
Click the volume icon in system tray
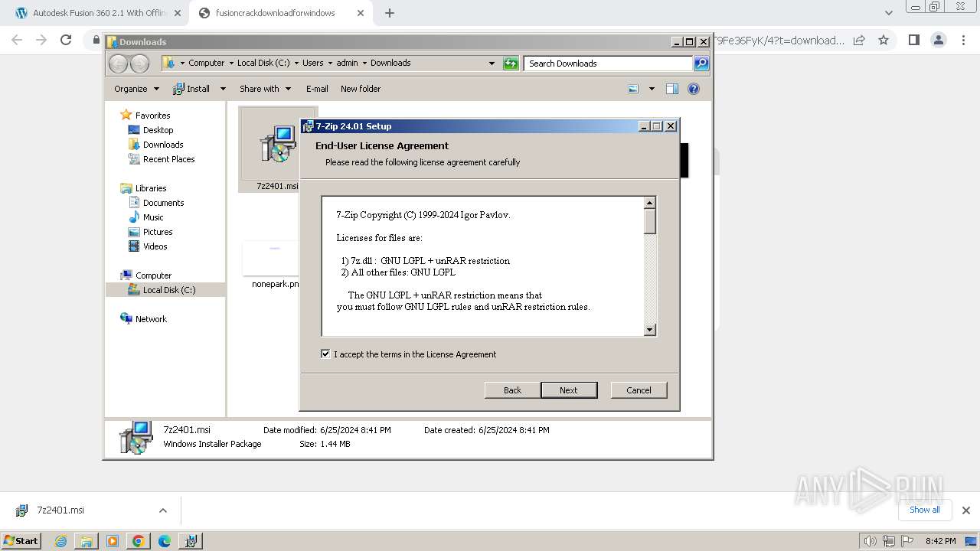(870, 541)
